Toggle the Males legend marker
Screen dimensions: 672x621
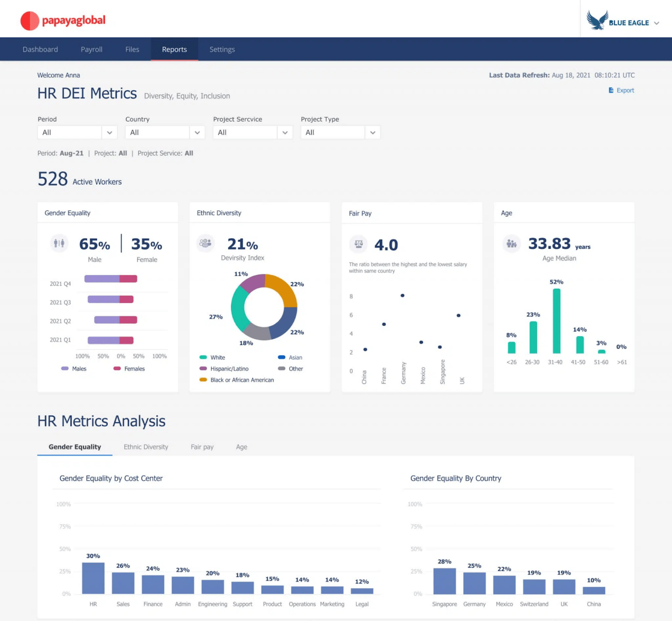pos(65,368)
